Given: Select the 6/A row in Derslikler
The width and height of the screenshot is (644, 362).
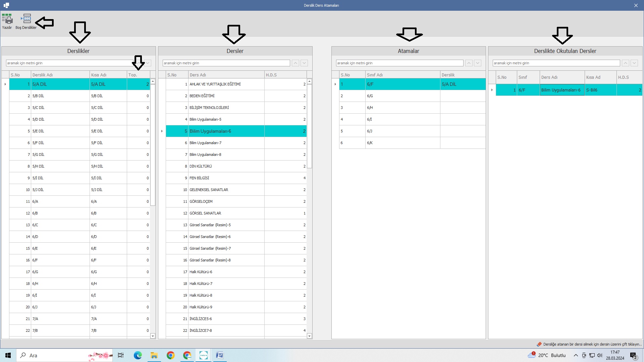Looking at the screenshot, I should (x=79, y=201).
